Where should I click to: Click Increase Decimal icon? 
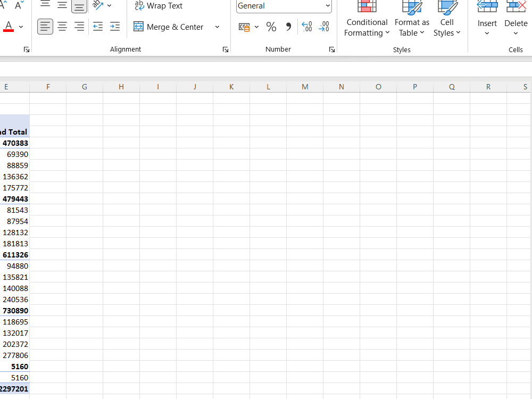coord(307,27)
